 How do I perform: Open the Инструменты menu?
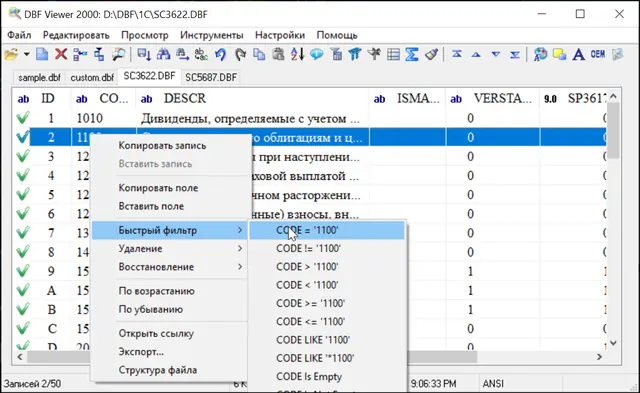coord(211,35)
